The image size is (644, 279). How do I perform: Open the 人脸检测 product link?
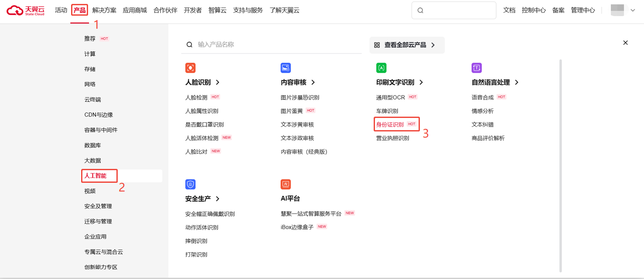[196, 97]
